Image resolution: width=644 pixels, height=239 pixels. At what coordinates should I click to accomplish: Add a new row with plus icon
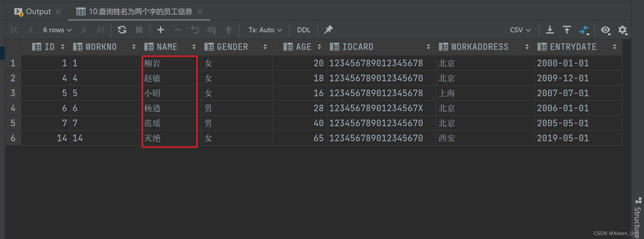[x=160, y=30]
